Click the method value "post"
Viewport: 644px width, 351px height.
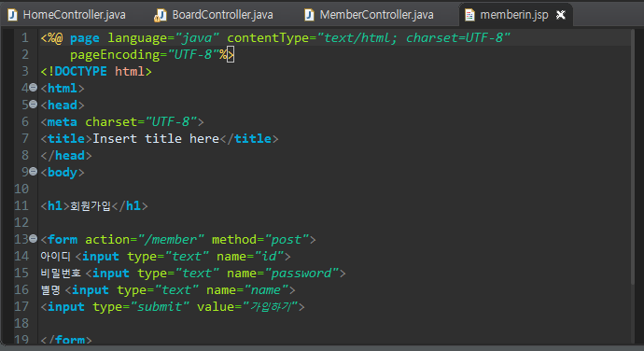(x=287, y=239)
